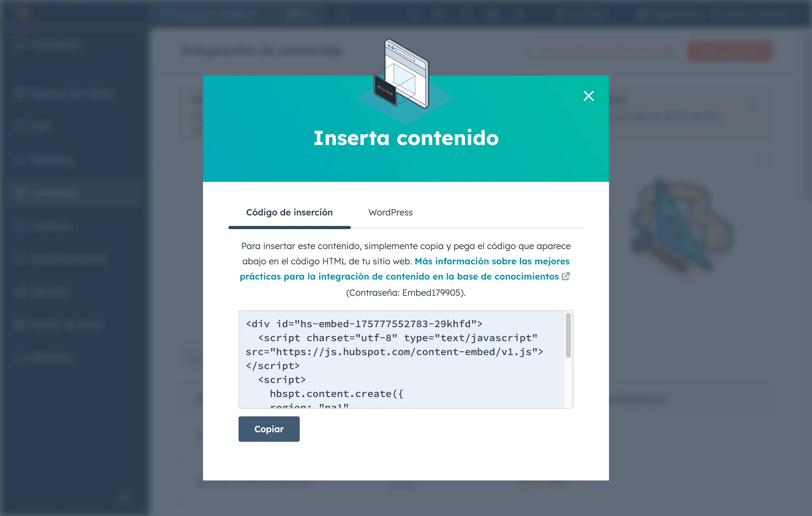Switch to the WordPress tab
812x516 pixels.
[x=390, y=212]
